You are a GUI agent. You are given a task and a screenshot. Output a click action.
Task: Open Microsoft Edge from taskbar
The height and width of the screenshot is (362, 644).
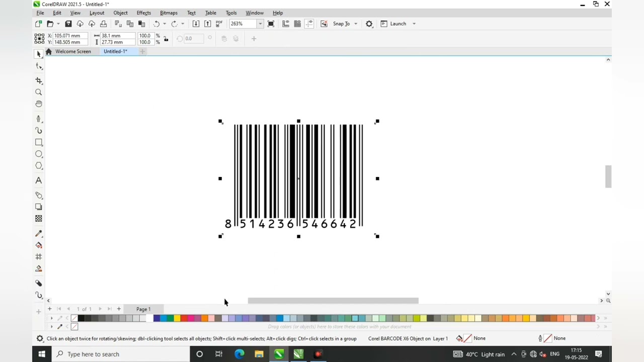pyautogui.click(x=239, y=354)
